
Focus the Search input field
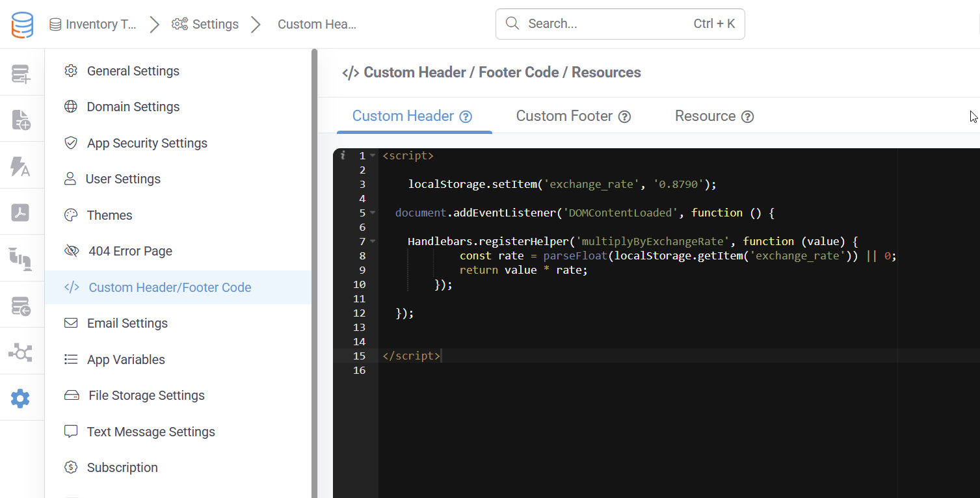click(x=620, y=23)
